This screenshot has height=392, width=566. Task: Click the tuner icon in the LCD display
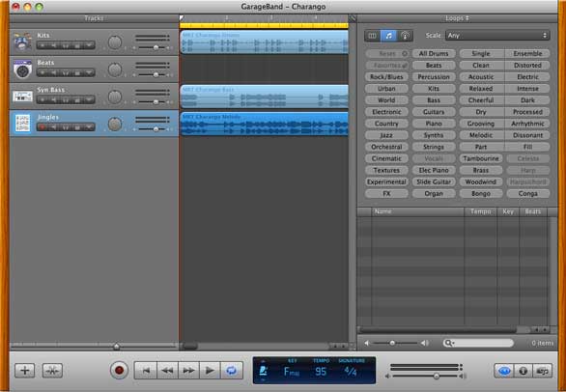(264, 371)
